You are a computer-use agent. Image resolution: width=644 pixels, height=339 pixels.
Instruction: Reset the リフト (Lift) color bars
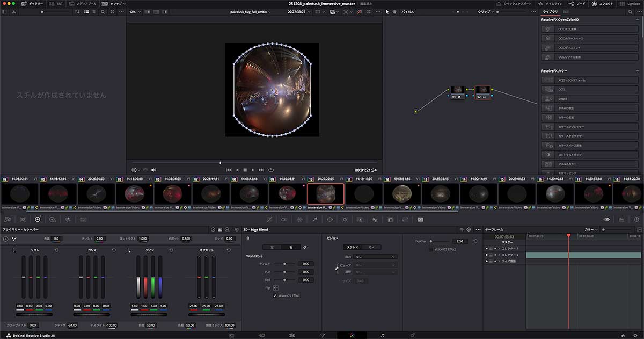[x=56, y=250]
